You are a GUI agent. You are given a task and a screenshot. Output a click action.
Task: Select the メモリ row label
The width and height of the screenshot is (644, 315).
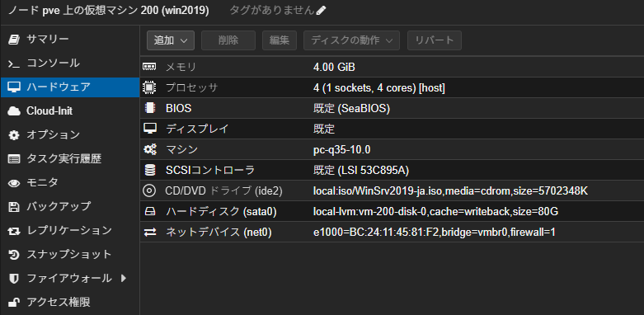coord(181,67)
